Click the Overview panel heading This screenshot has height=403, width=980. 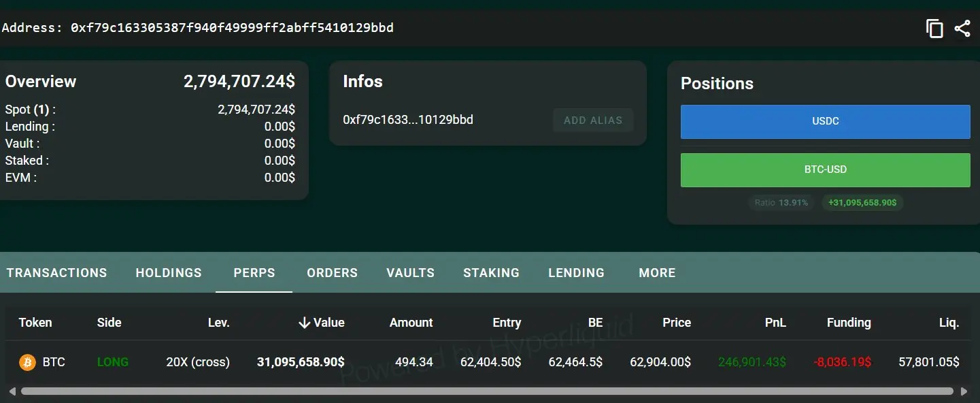pyautogui.click(x=41, y=82)
